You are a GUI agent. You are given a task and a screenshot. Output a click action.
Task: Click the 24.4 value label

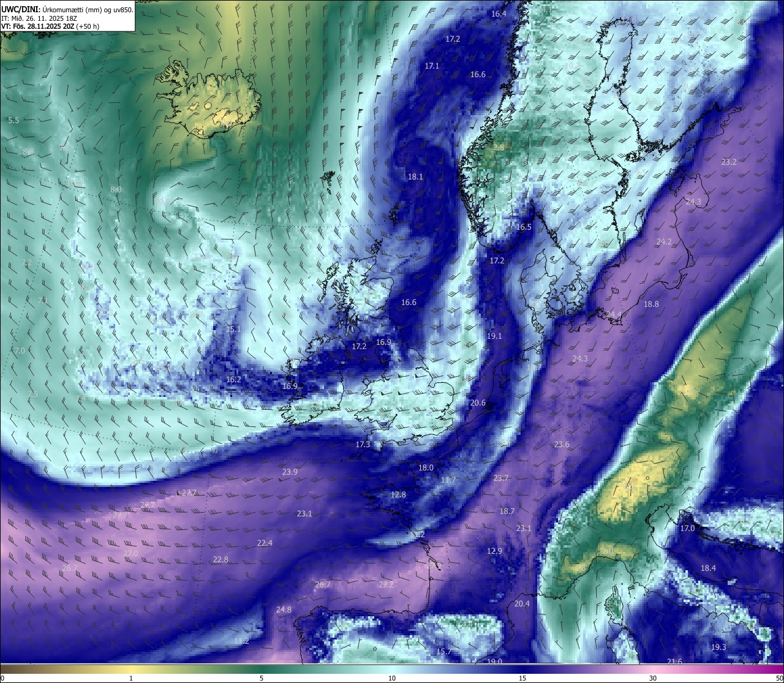point(614,314)
